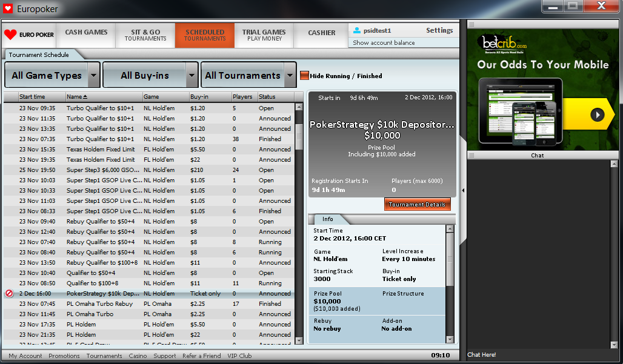623x364 pixels.
Task: Click the grip icon above the betcrib banner
Action: (471, 24)
